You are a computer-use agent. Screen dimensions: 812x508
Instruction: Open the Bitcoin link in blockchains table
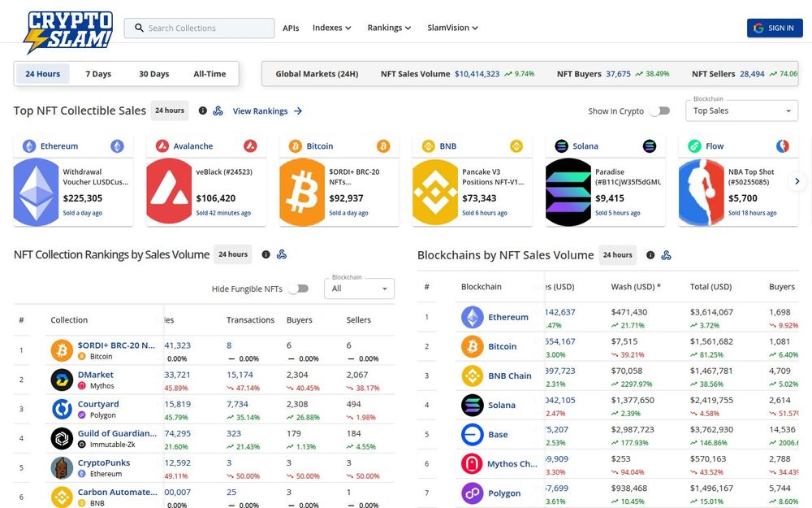(x=503, y=346)
